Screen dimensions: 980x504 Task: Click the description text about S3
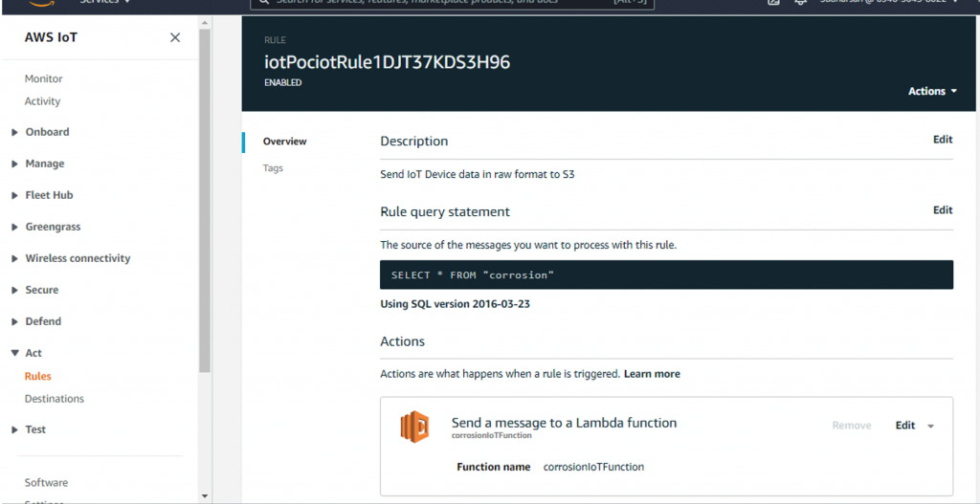tap(477, 175)
